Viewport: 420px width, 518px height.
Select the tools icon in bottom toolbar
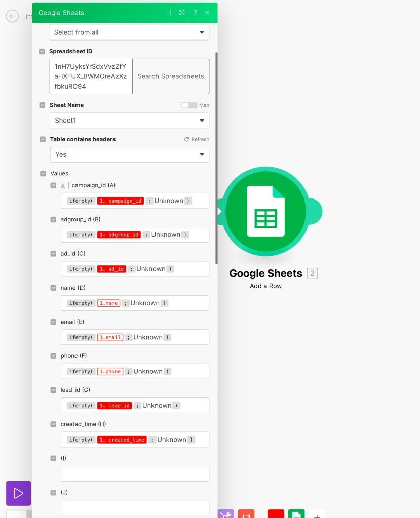coord(225,514)
